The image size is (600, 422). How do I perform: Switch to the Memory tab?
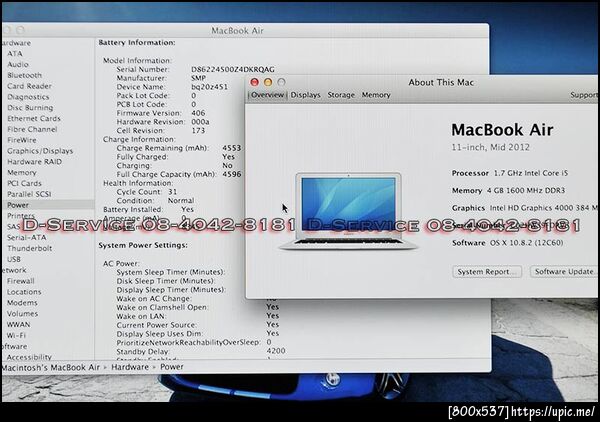coord(376,95)
